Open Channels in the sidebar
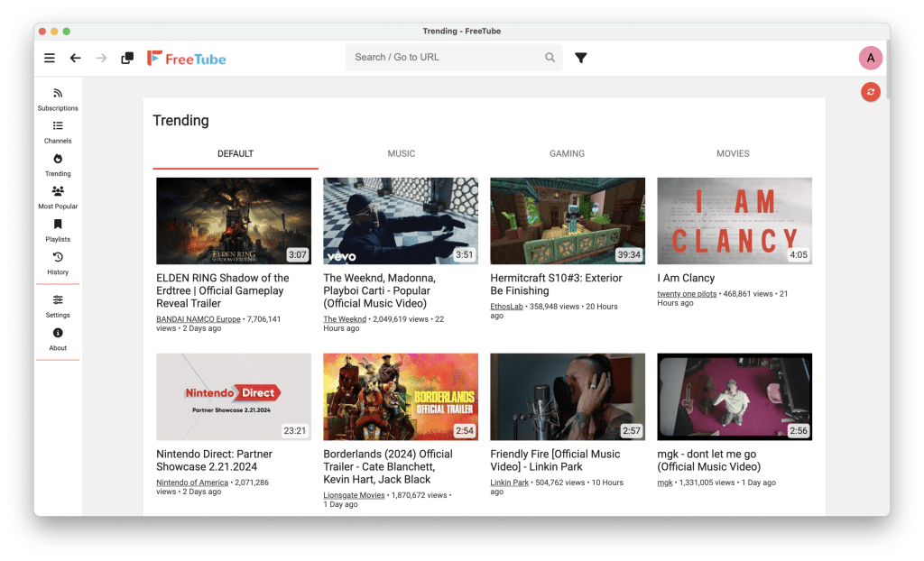Image resolution: width=924 pixels, height=561 pixels. [58, 133]
